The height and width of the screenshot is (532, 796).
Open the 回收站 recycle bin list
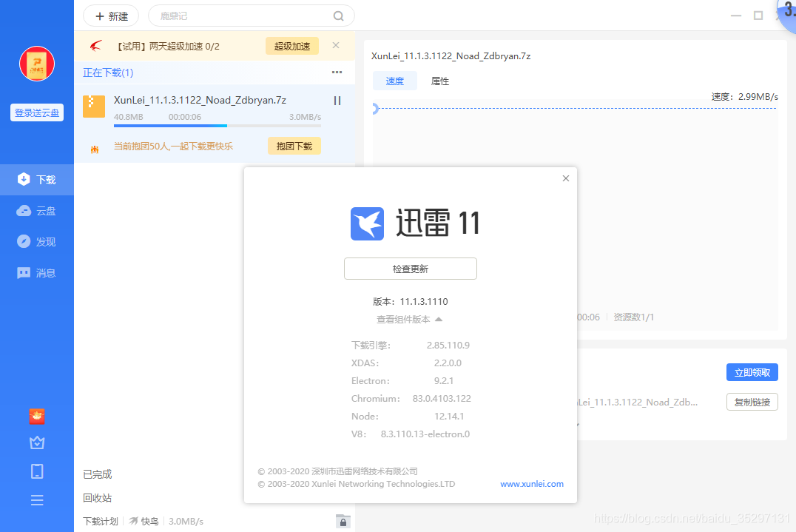pos(98,498)
